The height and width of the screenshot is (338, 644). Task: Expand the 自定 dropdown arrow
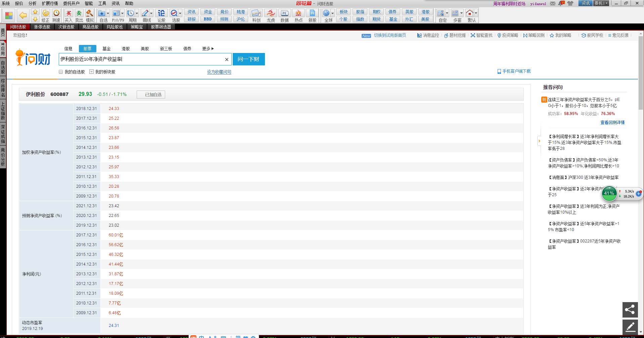pyautogui.click(x=447, y=13)
